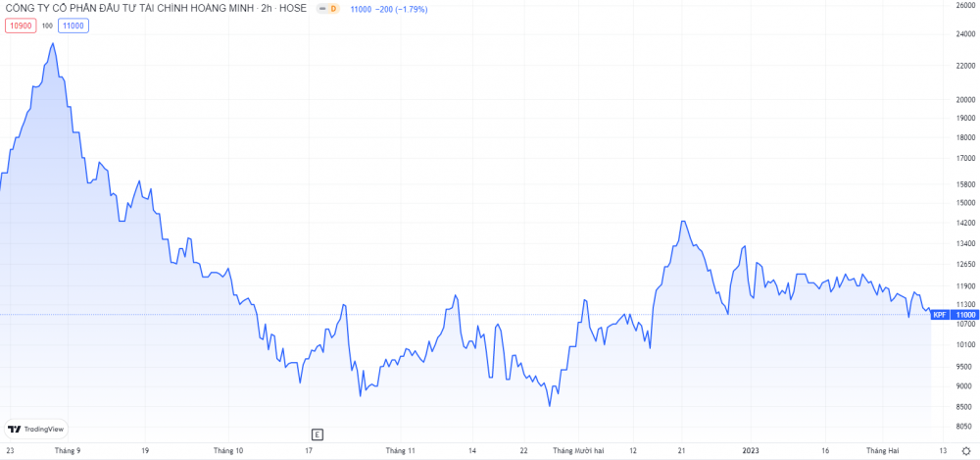Click the 'Tháng 9' time axis label
This screenshot has width=980, height=460.
68,450
